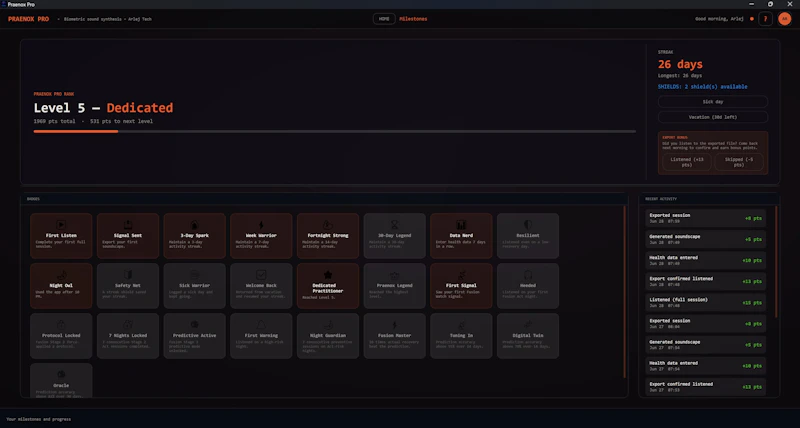Click the First Signal badge icon
800x428 pixels.
coord(461,274)
